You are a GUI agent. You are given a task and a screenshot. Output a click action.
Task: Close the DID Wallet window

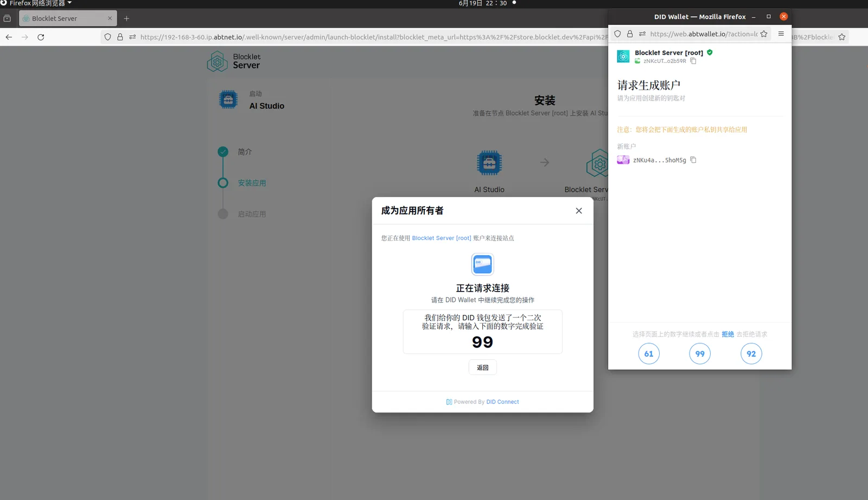[x=783, y=17]
